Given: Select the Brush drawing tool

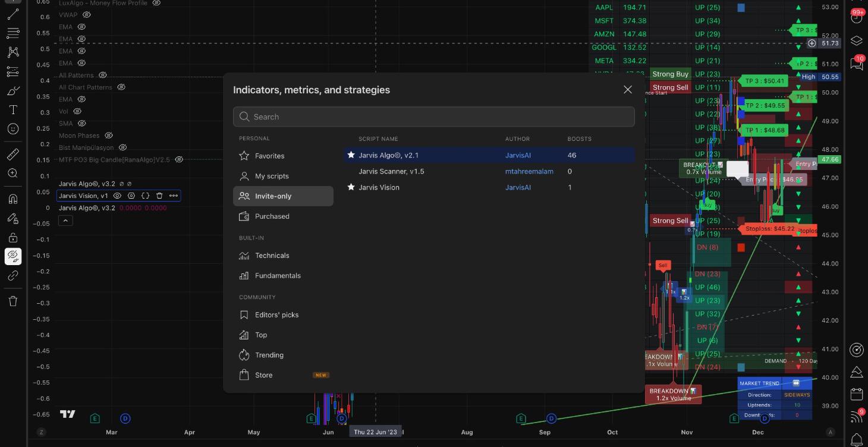Looking at the screenshot, I should pyautogui.click(x=12, y=90).
